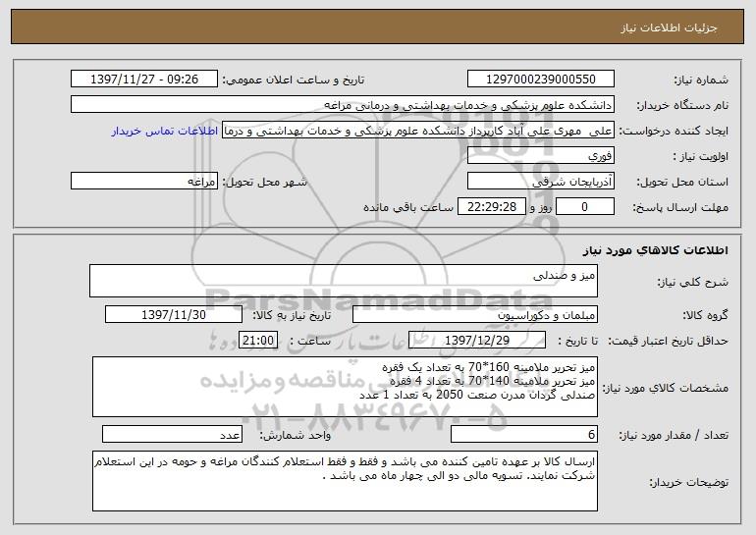756x535 pixels.
Task: Click the remaining days field showing 0
Action: point(585,207)
